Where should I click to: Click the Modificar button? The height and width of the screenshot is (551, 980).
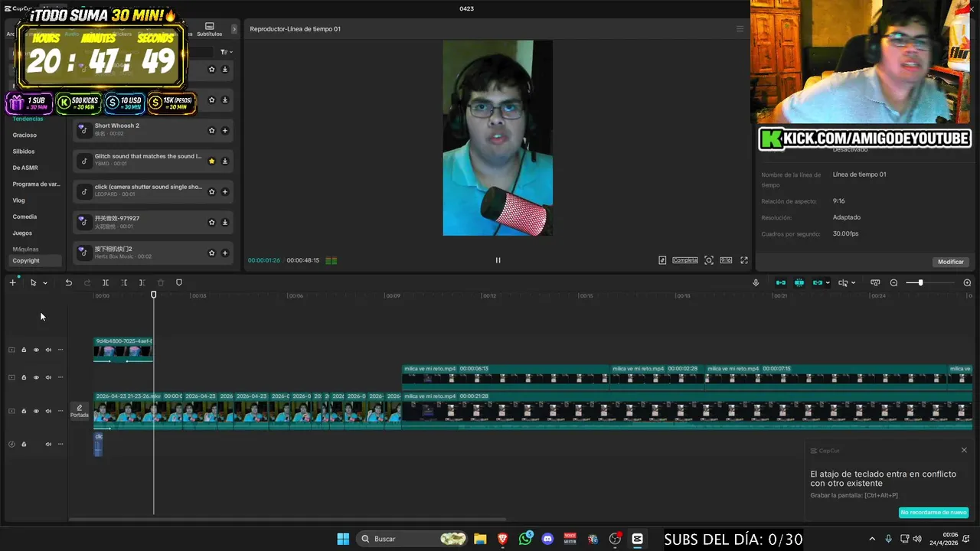[x=951, y=262]
